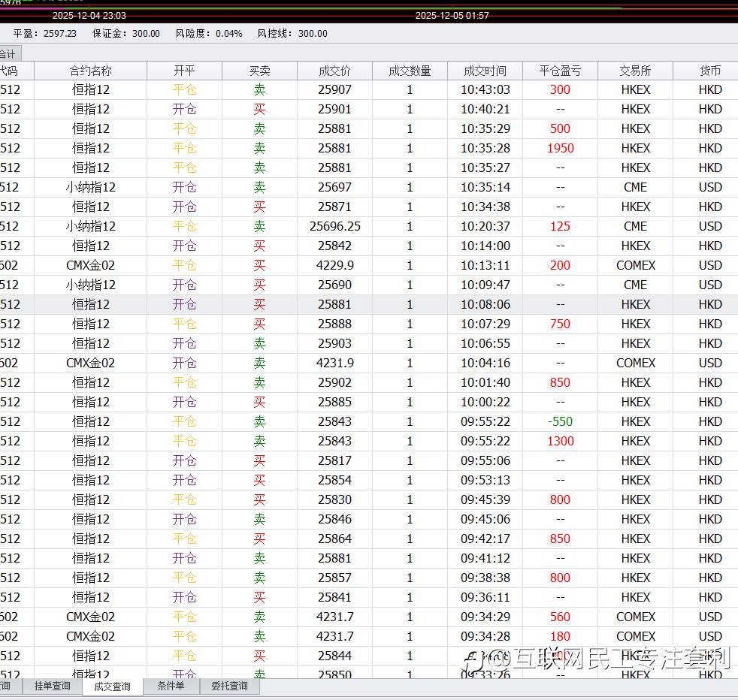Image resolution: width=738 pixels, height=700 pixels.
Task: Open the 挂单查询 tab
Action: (53, 686)
